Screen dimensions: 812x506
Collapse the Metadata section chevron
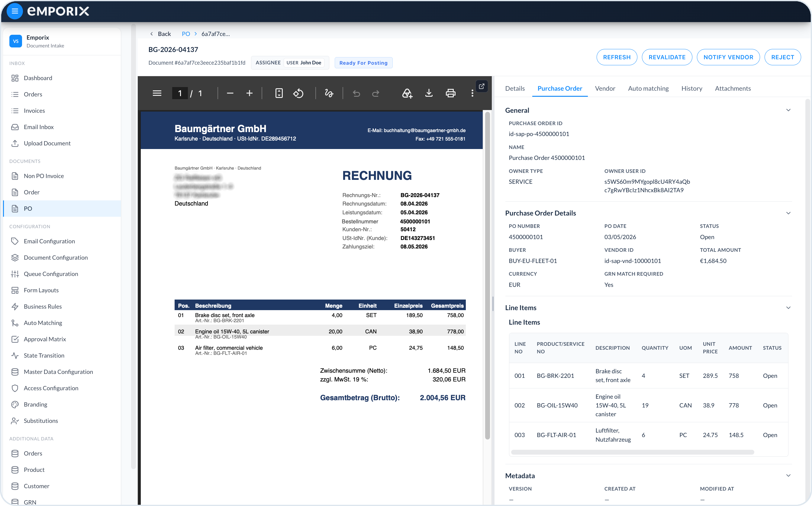point(788,475)
